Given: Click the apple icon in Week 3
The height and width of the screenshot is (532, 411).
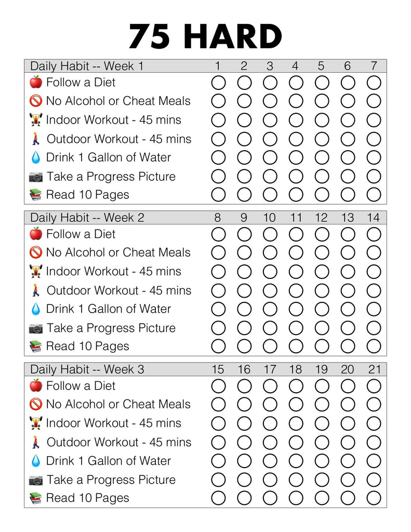Looking at the screenshot, I should pyautogui.click(x=35, y=385).
